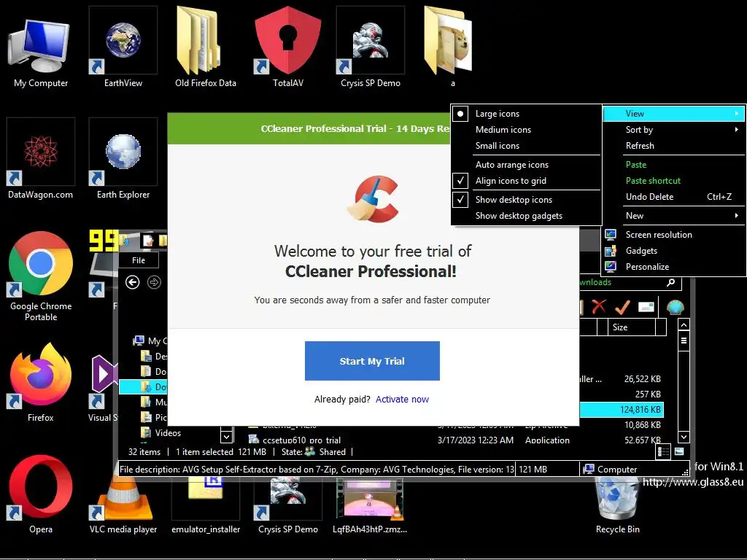Click the Visual Studio desktop shortcut
The width and height of the screenshot is (747, 560).
pos(103,388)
